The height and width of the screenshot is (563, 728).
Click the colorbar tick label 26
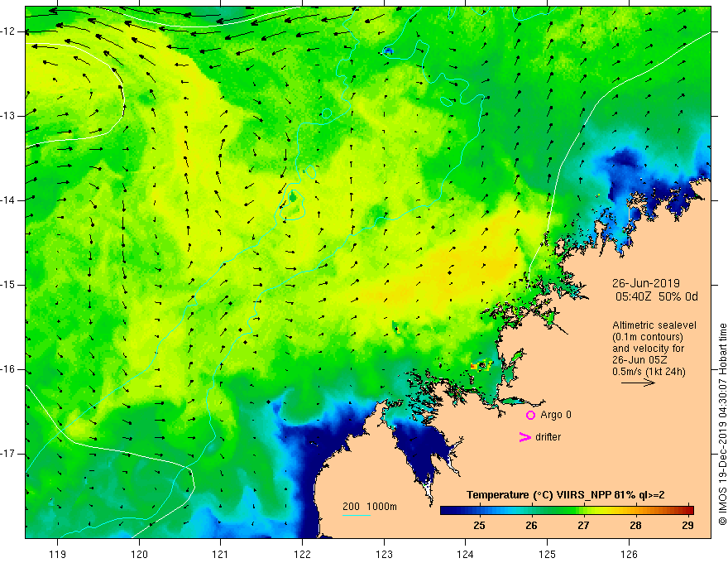point(532,526)
